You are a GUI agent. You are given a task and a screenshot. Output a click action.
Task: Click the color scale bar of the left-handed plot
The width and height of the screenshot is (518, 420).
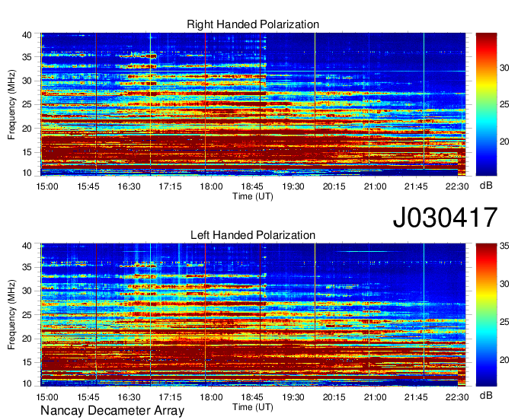pos(486,315)
